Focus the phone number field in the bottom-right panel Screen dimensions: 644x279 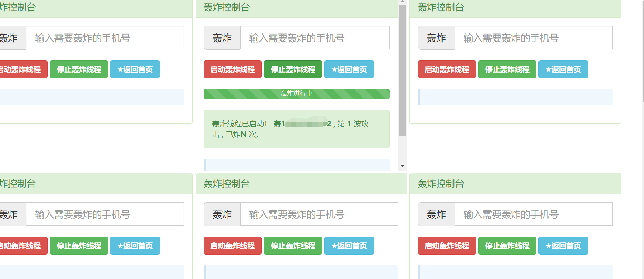pos(533,214)
